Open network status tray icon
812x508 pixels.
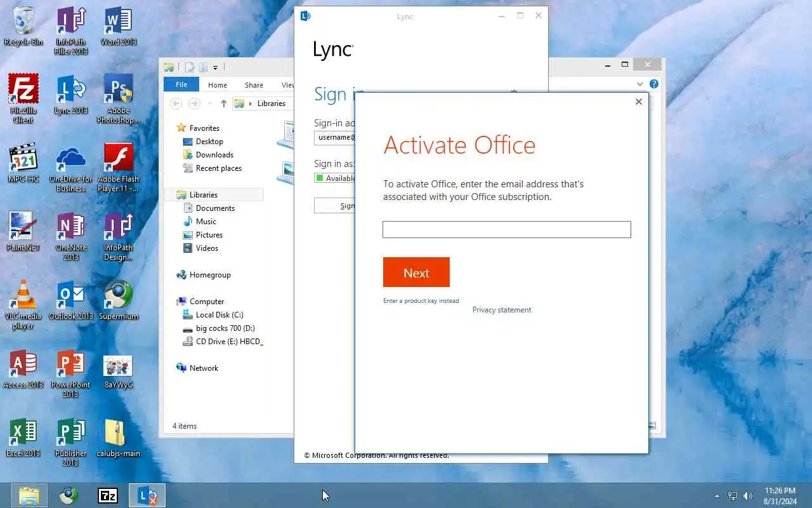(733, 496)
